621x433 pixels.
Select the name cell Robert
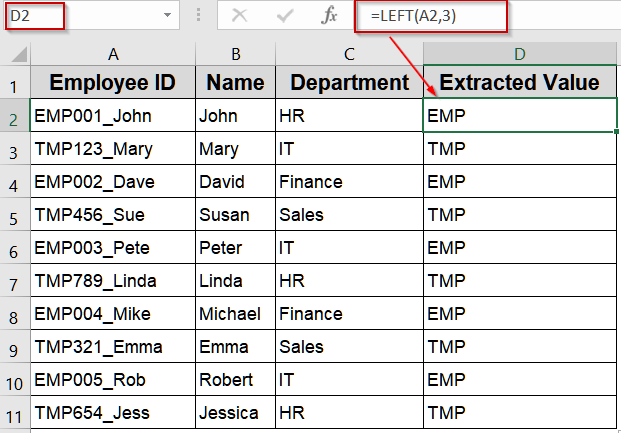(x=236, y=379)
